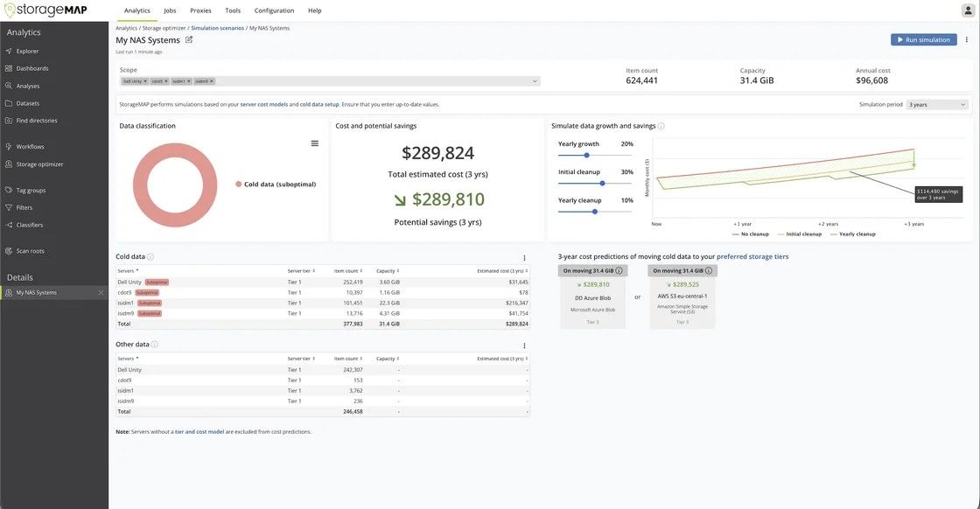Open the user profile icon

(x=968, y=10)
